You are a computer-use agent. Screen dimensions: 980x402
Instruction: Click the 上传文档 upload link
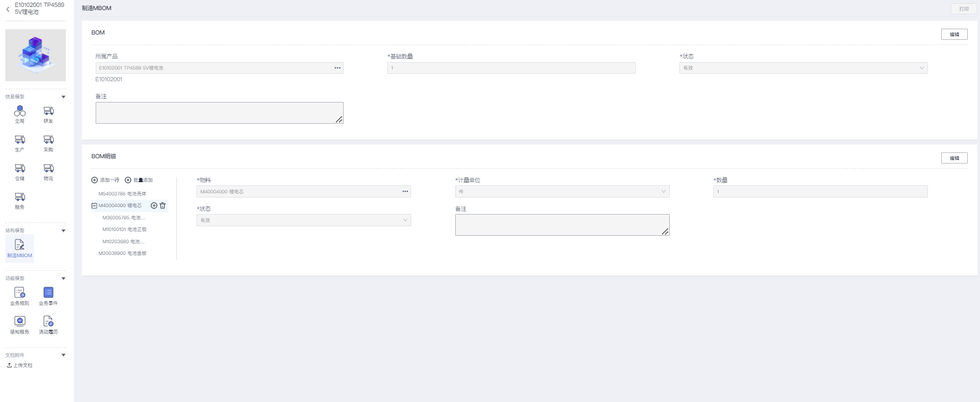click(20, 365)
